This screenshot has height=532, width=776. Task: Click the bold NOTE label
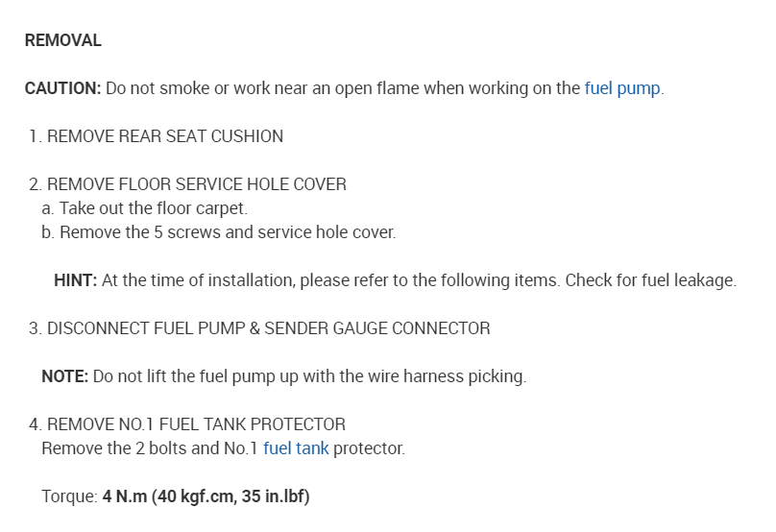[65, 376]
